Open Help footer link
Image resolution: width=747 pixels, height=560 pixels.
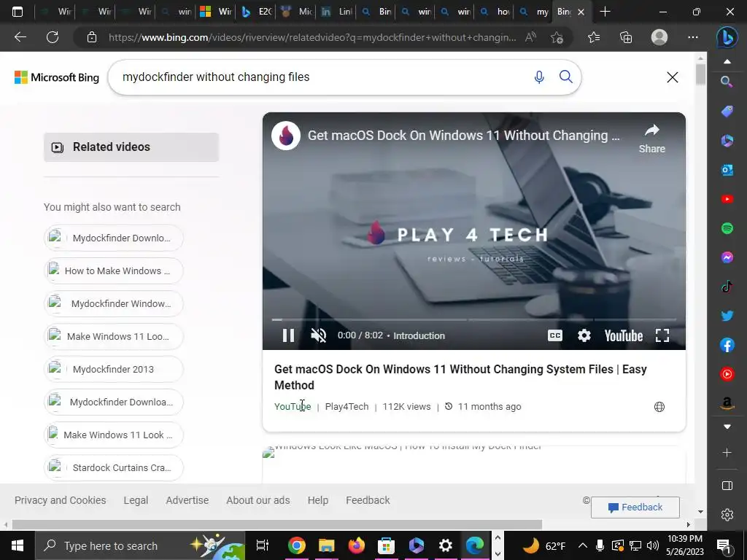[x=318, y=500]
